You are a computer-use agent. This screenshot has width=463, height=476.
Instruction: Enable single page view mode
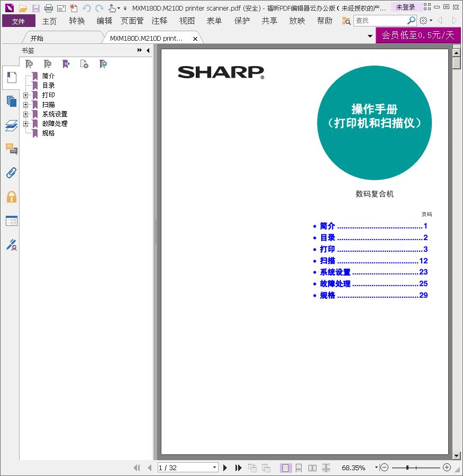285,468
